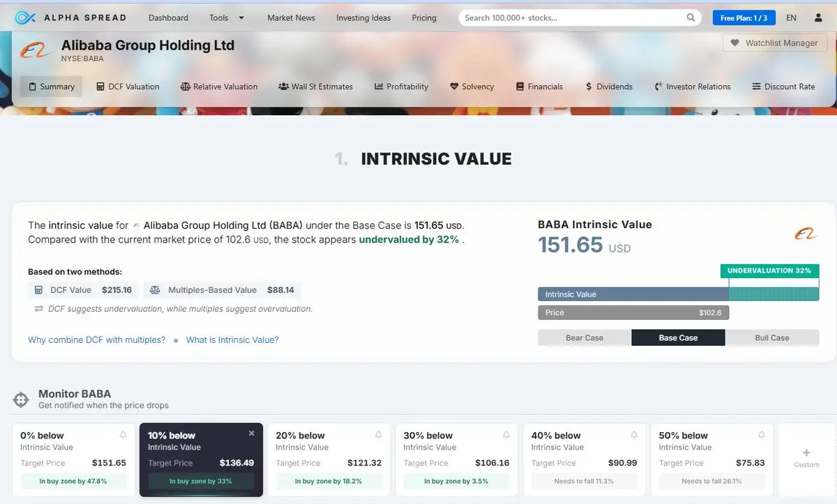Image resolution: width=837 pixels, height=504 pixels.
Task: Click the Free Plan 1/3 button
Action: pyautogui.click(x=744, y=17)
